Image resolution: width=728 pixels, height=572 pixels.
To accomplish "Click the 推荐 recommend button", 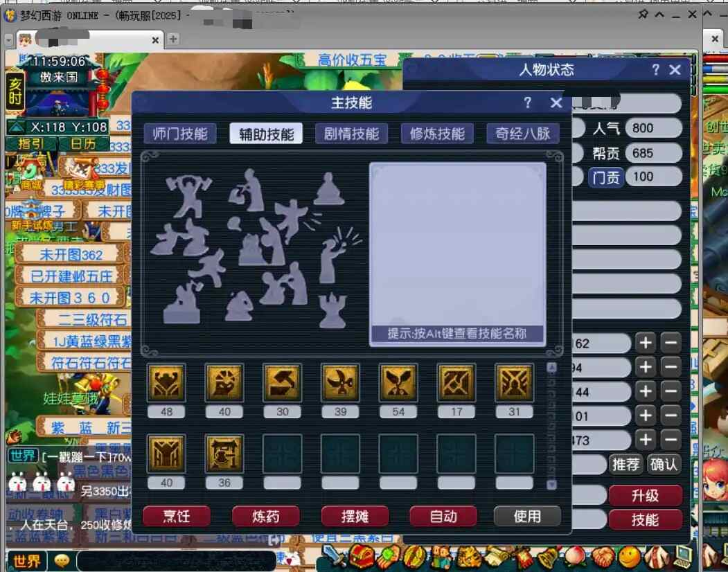I will pyautogui.click(x=625, y=464).
